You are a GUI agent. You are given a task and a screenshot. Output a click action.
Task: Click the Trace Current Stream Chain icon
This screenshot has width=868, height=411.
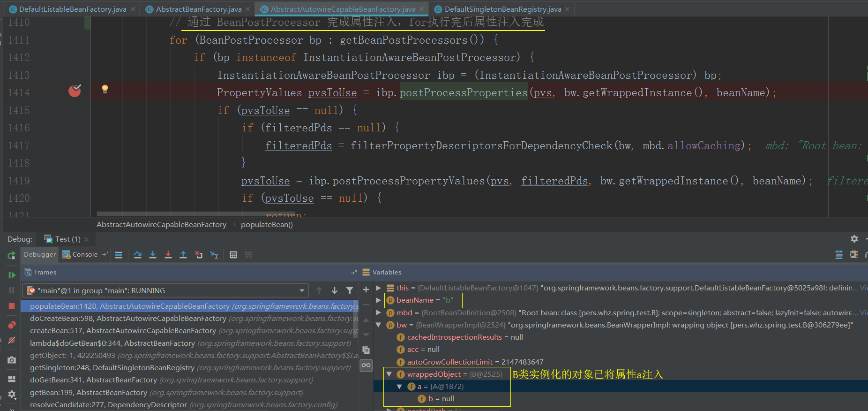coord(248,255)
